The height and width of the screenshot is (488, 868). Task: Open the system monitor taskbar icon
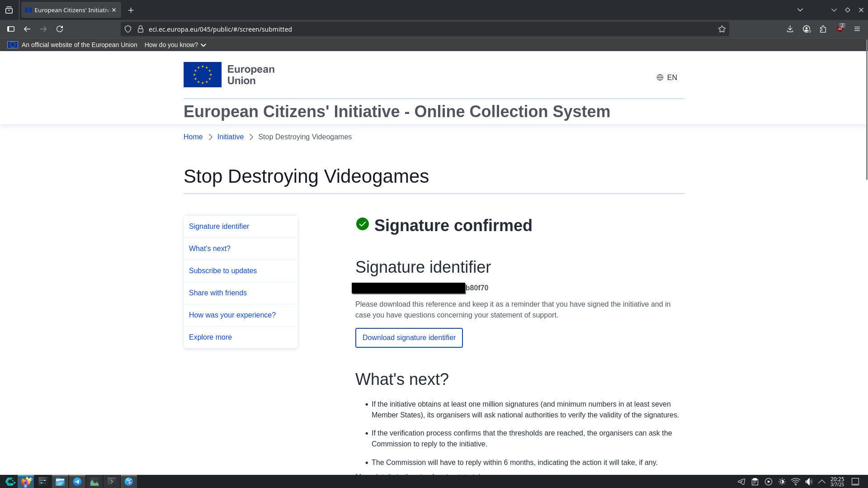94,482
